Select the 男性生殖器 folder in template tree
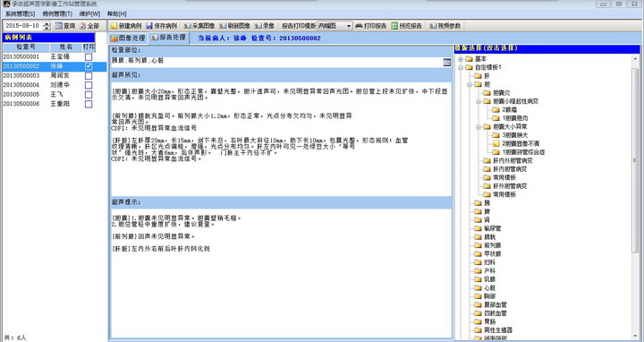Screen dimensions: 644x342 click(494, 330)
